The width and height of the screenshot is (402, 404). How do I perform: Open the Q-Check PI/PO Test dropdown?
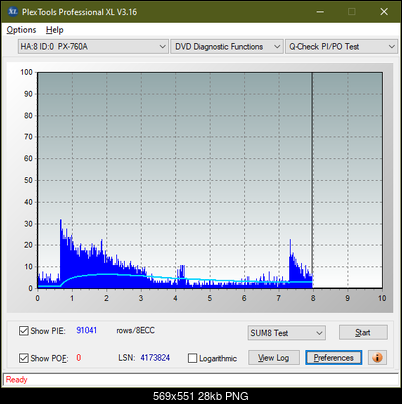(x=341, y=47)
